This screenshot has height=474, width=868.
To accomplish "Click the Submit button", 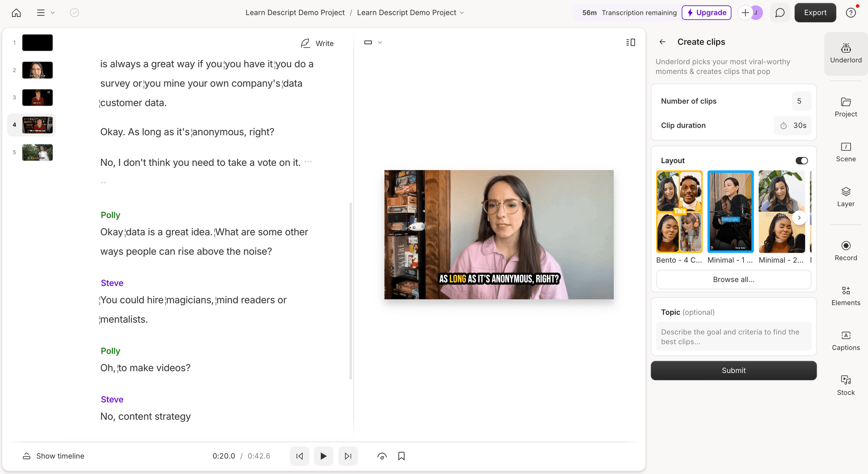I will (734, 371).
